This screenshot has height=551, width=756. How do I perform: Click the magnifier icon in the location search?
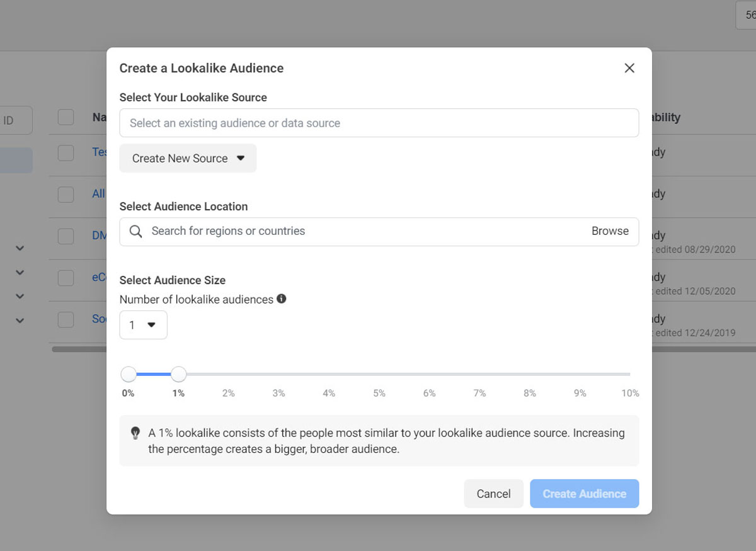click(x=135, y=231)
